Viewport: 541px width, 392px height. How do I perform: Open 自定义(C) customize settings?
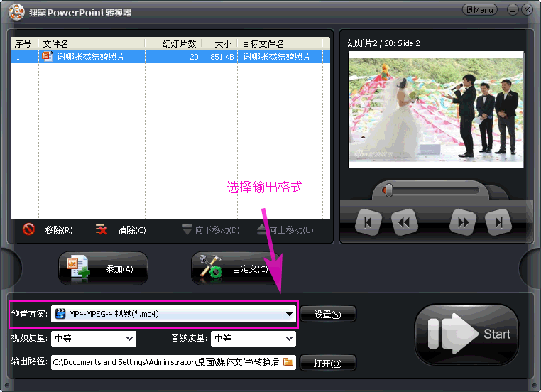click(x=234, y=268)
